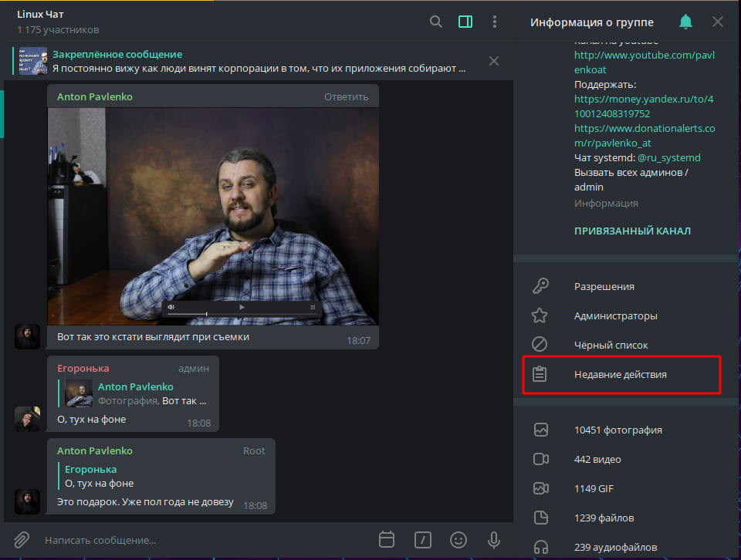Click the video camera icon
Viewport: 741px width, 560px height.
pos(540,459)
